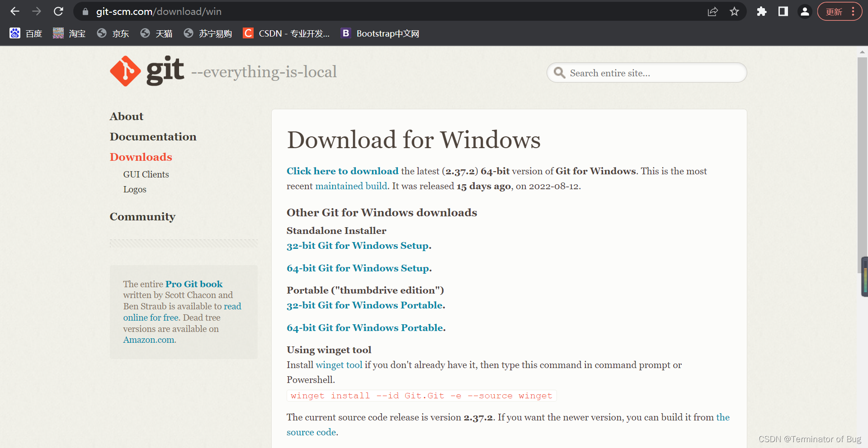Focus the Search entire site field

click(646, 73)
